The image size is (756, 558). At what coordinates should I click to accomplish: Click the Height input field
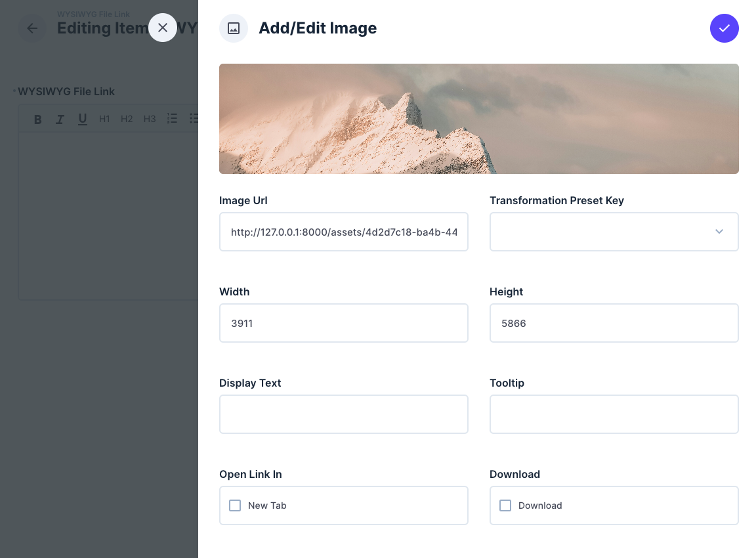click(614, 323)
